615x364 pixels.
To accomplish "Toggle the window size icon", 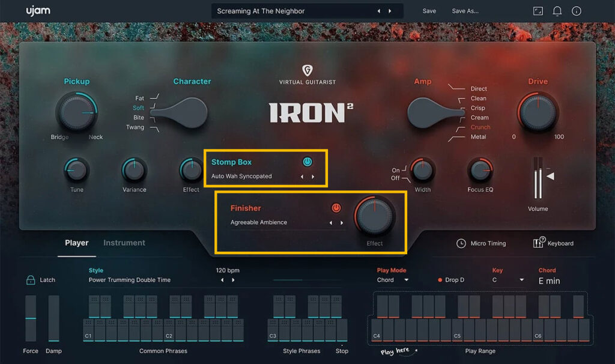I will pos(538,11).
